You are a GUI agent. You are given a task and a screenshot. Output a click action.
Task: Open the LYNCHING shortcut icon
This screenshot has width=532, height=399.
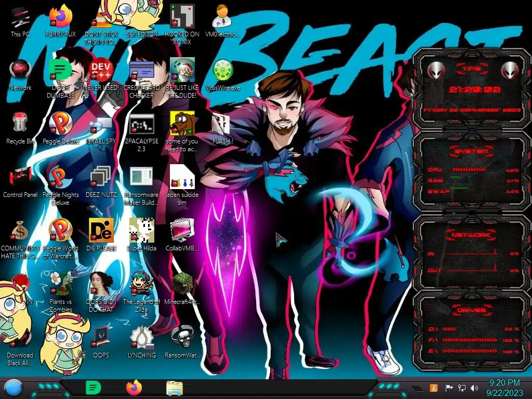tap(141, 343)
